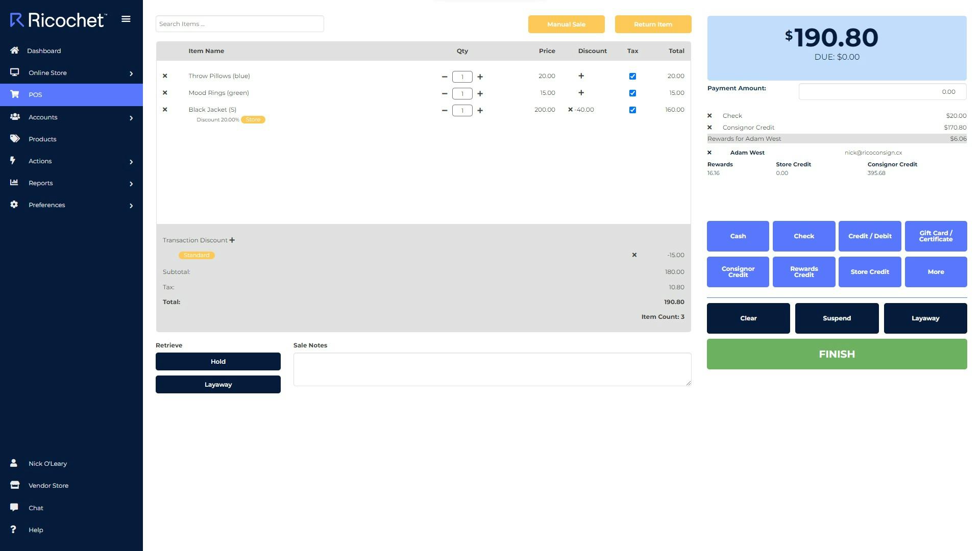Image resolution: width=980 pixels, height=551 pixels.
Task: Decrease Throw Pillows quantity with minus icon
Action: (x=445, y=77)
